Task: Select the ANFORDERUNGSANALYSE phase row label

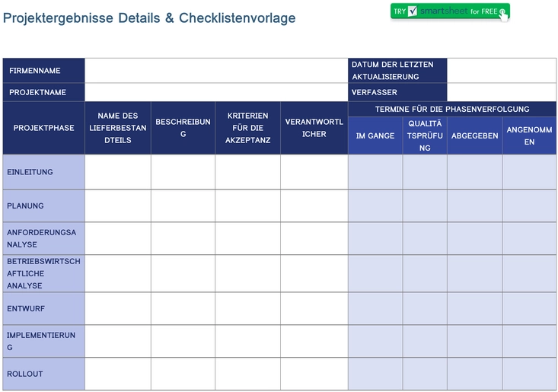Action: coord(43,238)
